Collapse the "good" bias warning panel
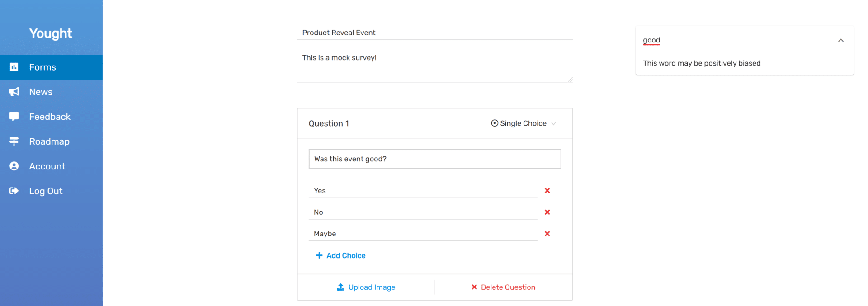The width and height of the screenshot is (868, 306). (840, 40)
